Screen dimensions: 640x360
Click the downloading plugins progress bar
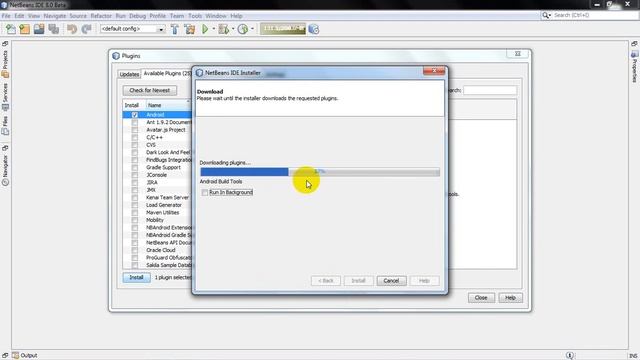pyautogui.click(x=320, y=172)
